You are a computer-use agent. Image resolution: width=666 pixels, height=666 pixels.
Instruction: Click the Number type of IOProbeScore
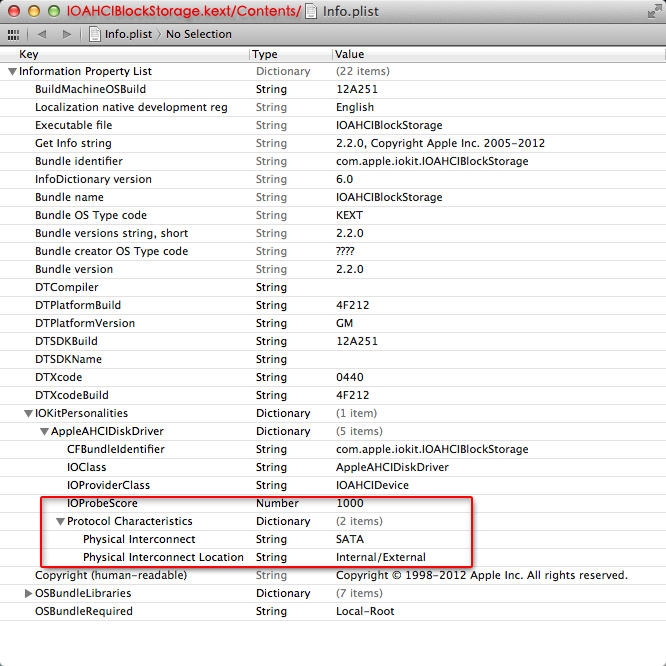277,503
